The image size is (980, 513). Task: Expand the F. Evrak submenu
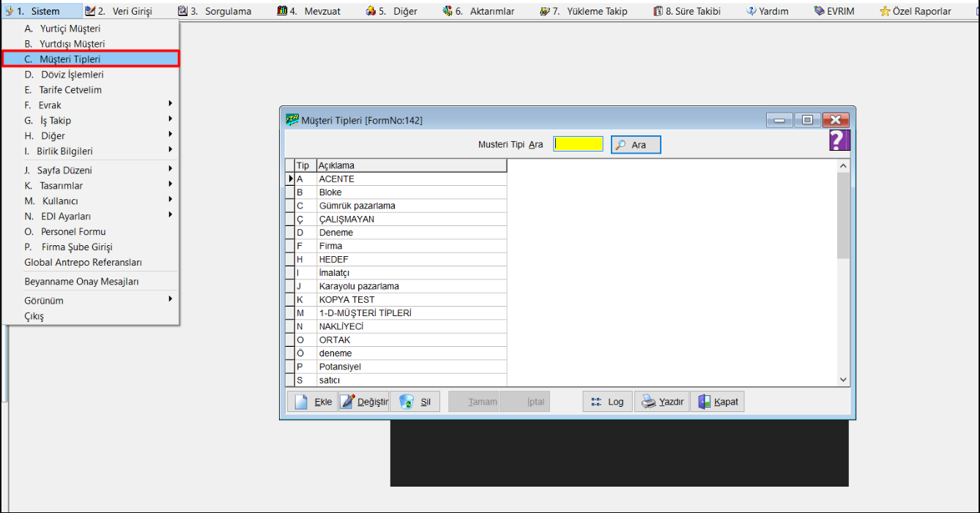(91, 105)
